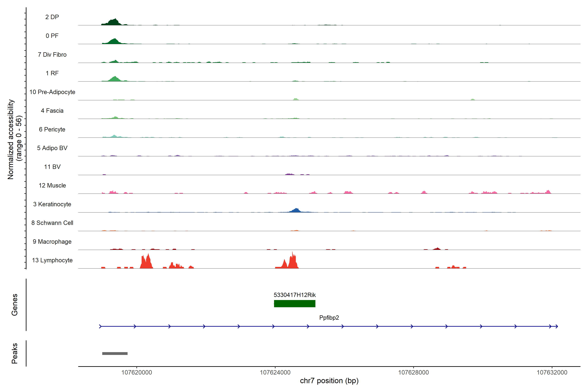Viewport: 588px width, 392px height.
Task: Click the Ppfibp2 gene label
Action: tap(329, 318)
